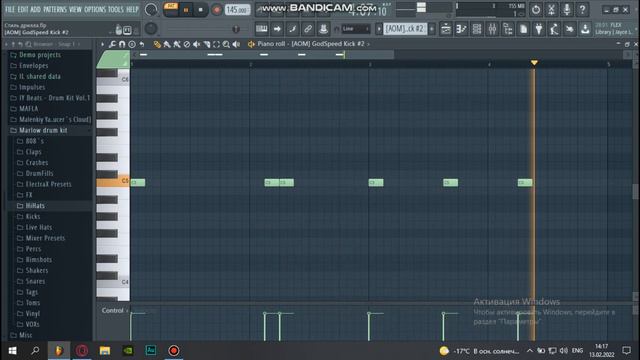Open the EDIT menu
Viewport: 640px width, 360px height.
23,9
